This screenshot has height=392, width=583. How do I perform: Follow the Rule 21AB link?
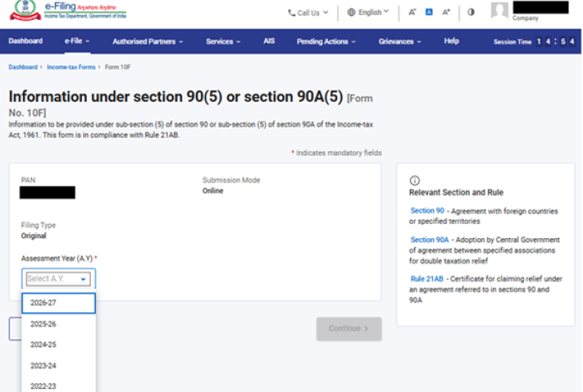(428, 278)
